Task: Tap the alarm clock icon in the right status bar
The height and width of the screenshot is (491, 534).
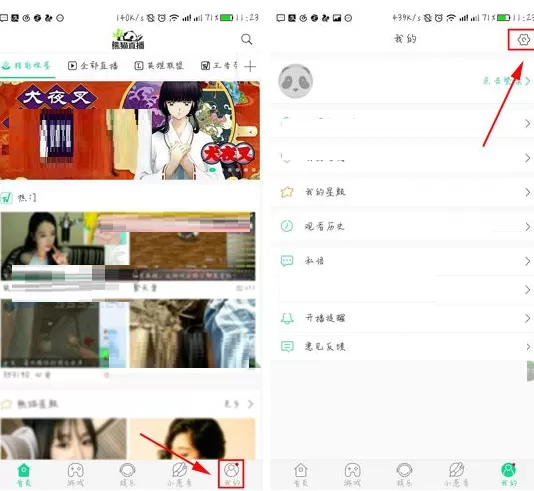Action: click(x=439, y=18)
